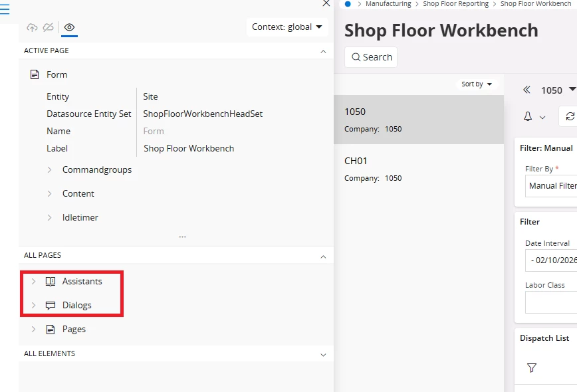Click the double-chevron collapse list icon
Screen dimensions: 577x392
(526, 90)
